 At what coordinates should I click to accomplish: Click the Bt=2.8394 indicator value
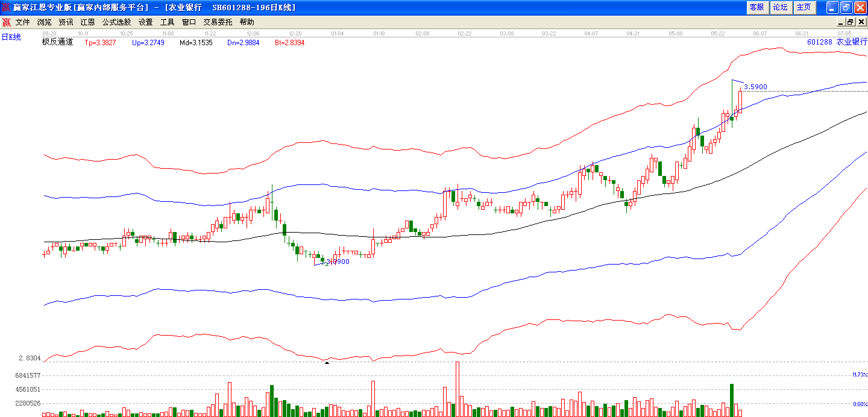click(x=290, y=43)
